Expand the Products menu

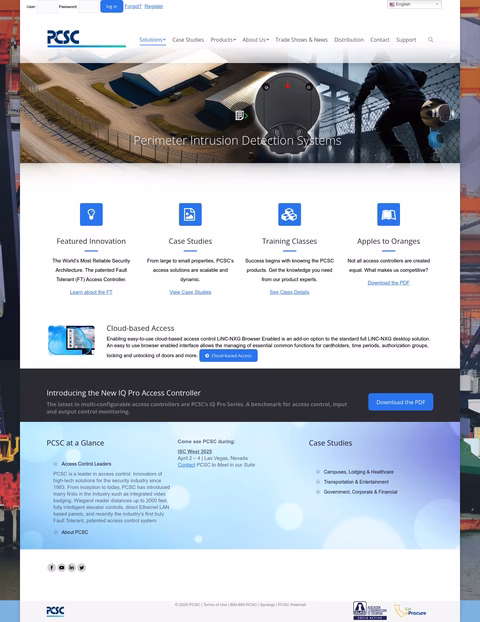[x=223, y=40]
